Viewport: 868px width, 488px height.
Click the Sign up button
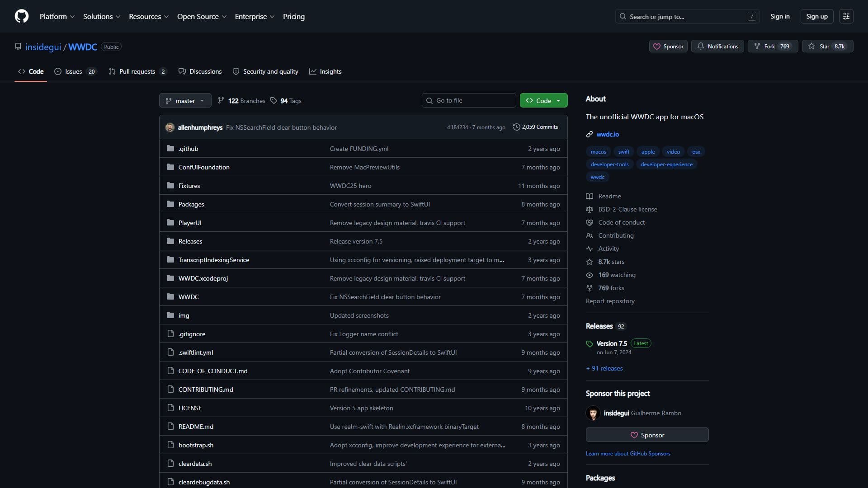click(817, 16)
